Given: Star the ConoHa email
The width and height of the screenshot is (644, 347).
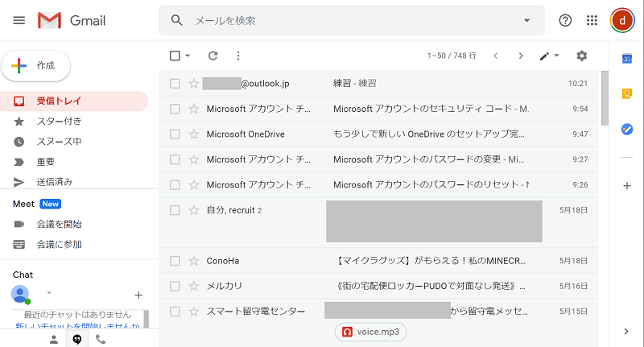Looking at the screenshot, I should pos(194,261).
